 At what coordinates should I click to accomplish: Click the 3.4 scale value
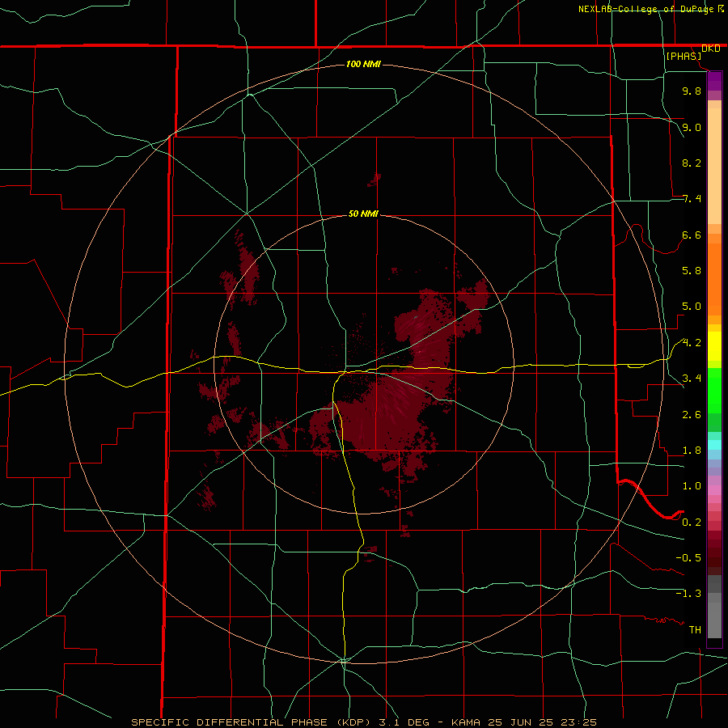[x=692, y=379]
